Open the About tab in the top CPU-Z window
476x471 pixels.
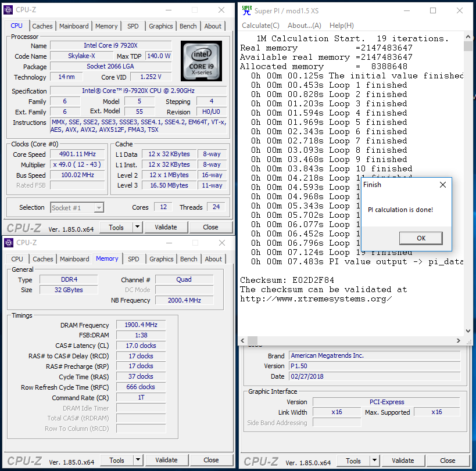[213, 26]
